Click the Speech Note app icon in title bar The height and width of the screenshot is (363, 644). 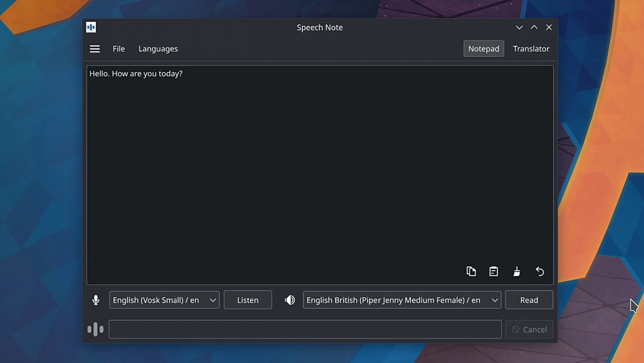(x=91, y=27)
